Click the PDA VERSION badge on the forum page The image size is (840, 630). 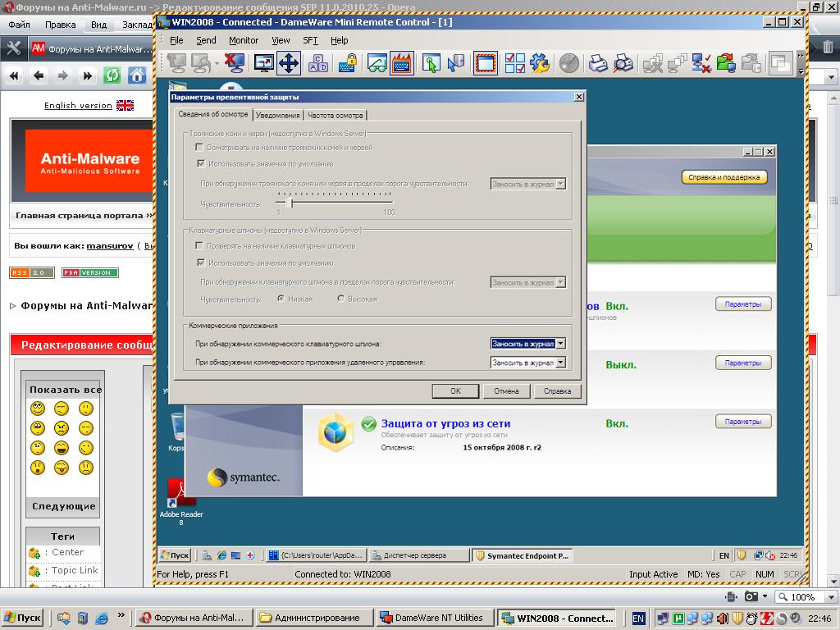pos(90,272)
